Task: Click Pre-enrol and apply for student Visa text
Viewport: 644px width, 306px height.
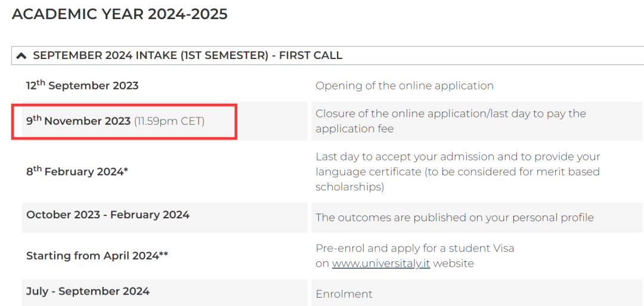Action: (415, 248)
